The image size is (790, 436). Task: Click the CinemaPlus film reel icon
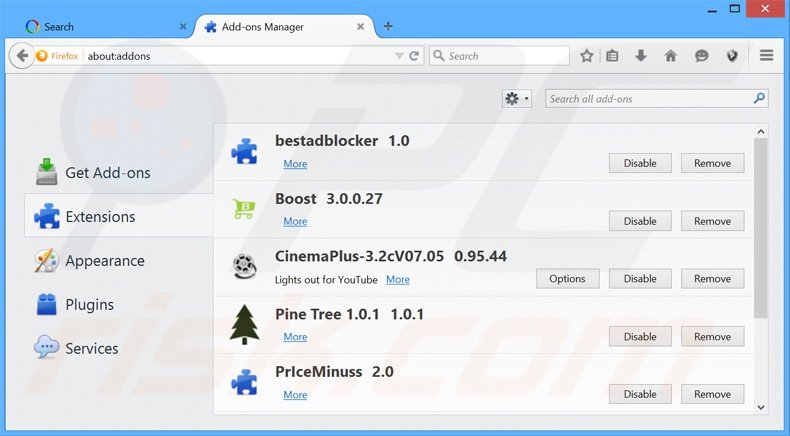(x=244, y=267)
